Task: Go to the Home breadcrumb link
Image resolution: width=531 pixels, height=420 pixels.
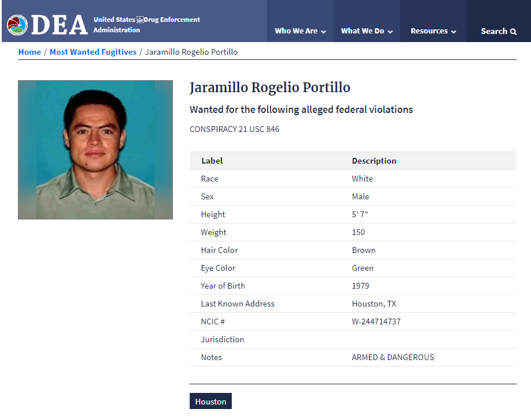Action: click(x=29, y=52)
